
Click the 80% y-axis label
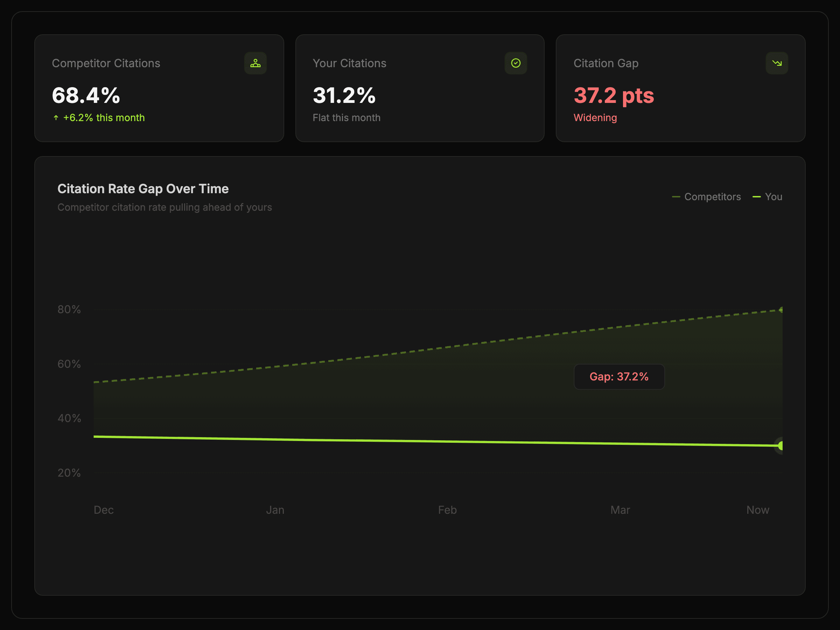coord(69,309)
